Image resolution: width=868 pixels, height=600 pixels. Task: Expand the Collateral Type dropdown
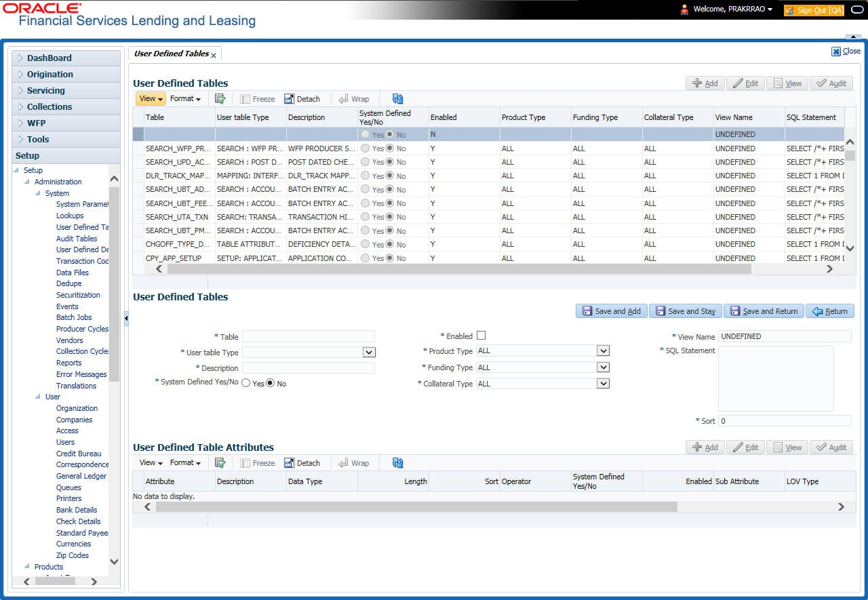tap(603, 384)
